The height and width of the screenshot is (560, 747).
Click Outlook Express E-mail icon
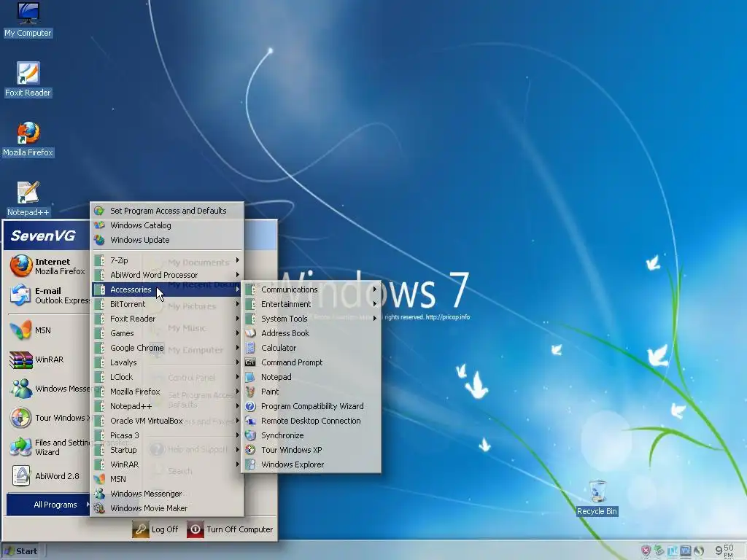21,295
